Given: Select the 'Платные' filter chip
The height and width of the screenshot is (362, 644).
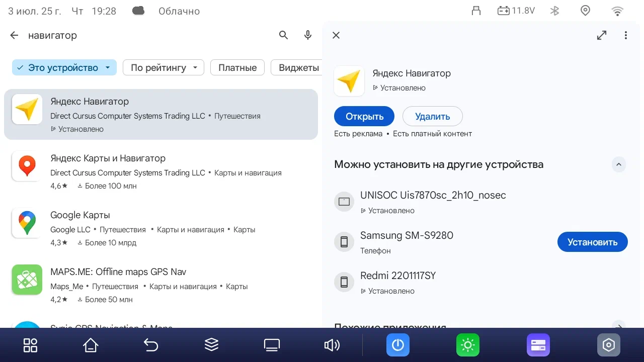Looking at the screenshot, I should (237, 67).
